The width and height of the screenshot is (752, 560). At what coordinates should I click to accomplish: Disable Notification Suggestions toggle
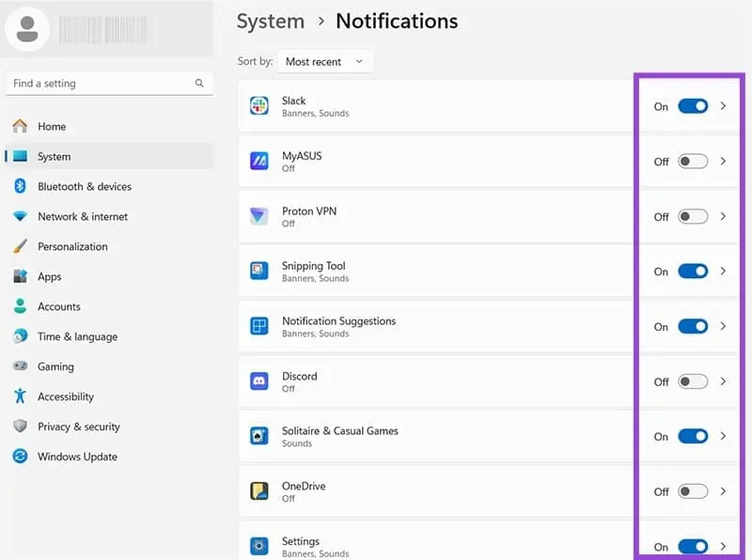[x=693, y=326]
